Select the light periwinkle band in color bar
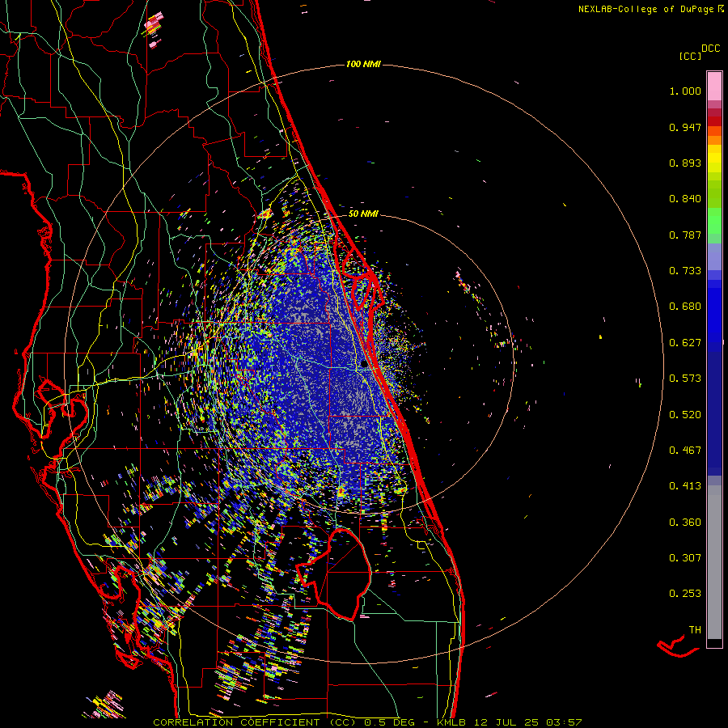728x728 pixels. 714,256
